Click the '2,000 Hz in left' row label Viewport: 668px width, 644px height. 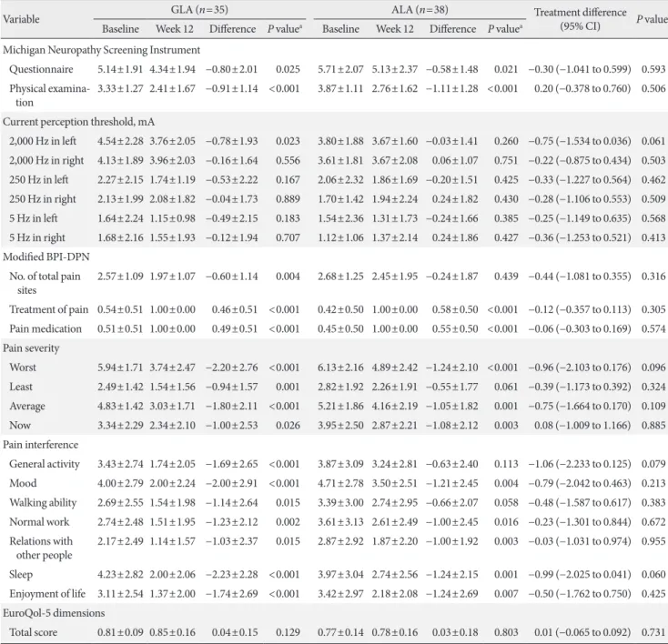(43, 141)
